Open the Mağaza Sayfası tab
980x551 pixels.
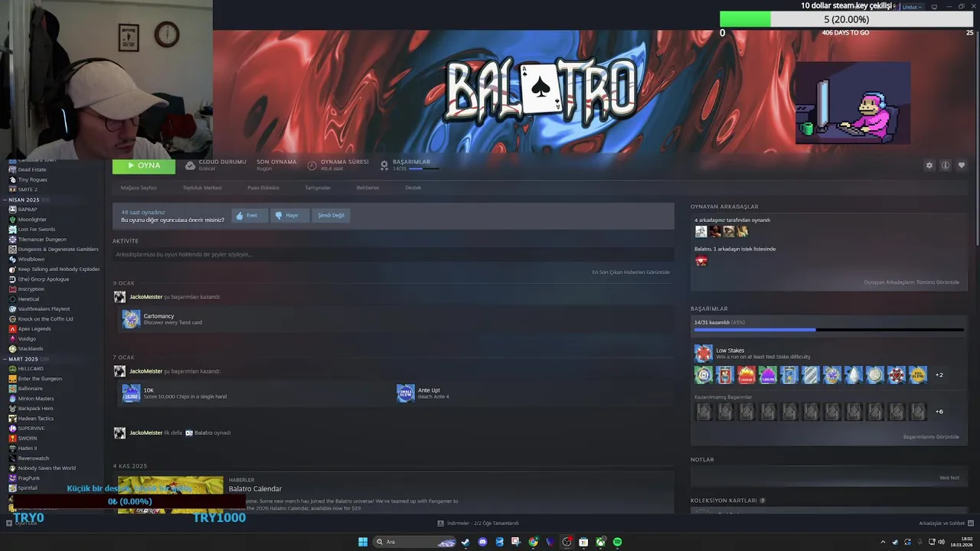139,187
